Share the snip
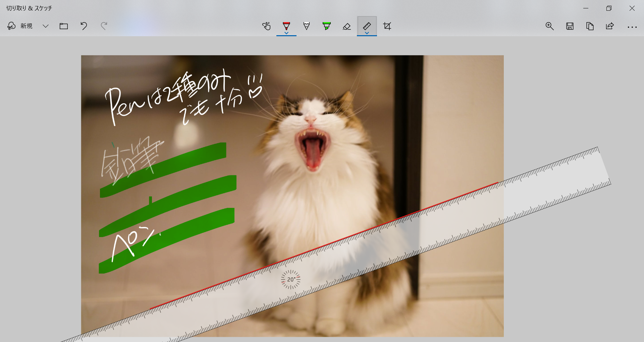The width and height of the screenshot is (644, 342). (610, 26)
